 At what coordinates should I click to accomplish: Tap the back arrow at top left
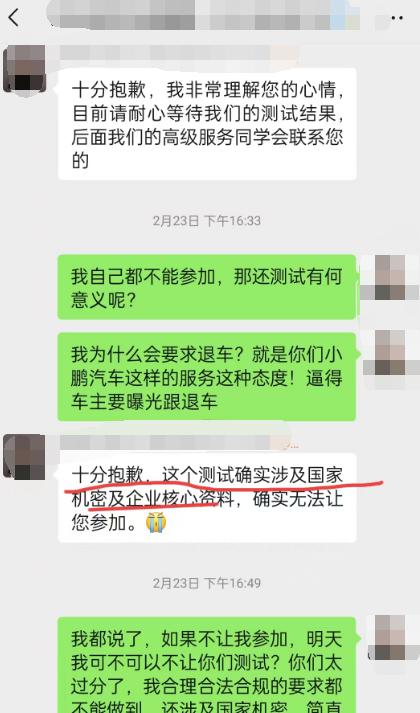[x=14, y=18]
